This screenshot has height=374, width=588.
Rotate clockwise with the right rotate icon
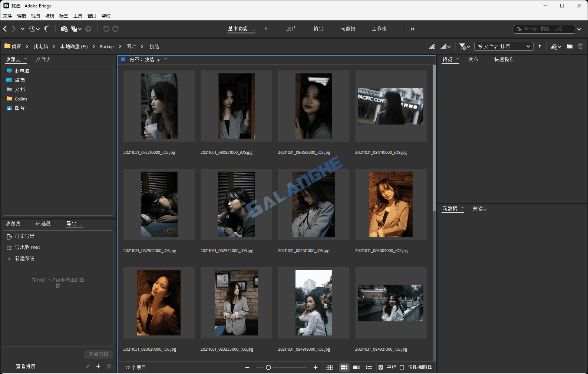[116, 29]
